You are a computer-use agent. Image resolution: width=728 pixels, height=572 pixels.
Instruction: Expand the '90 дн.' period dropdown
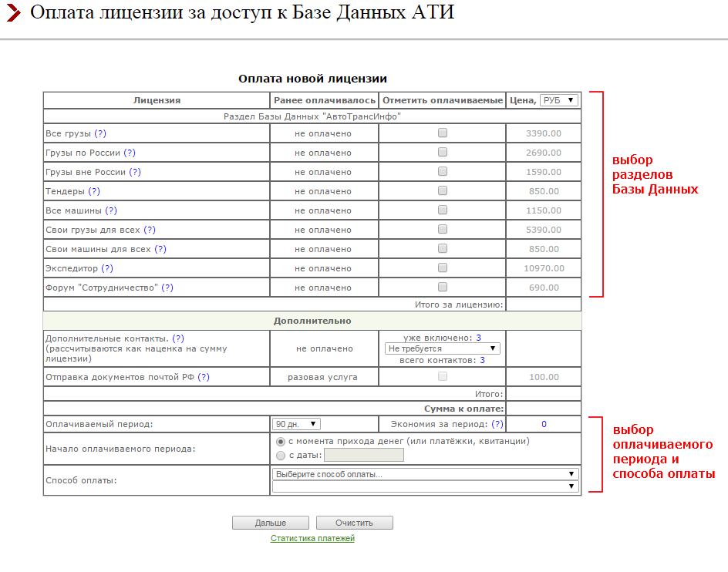coord(297,424)
